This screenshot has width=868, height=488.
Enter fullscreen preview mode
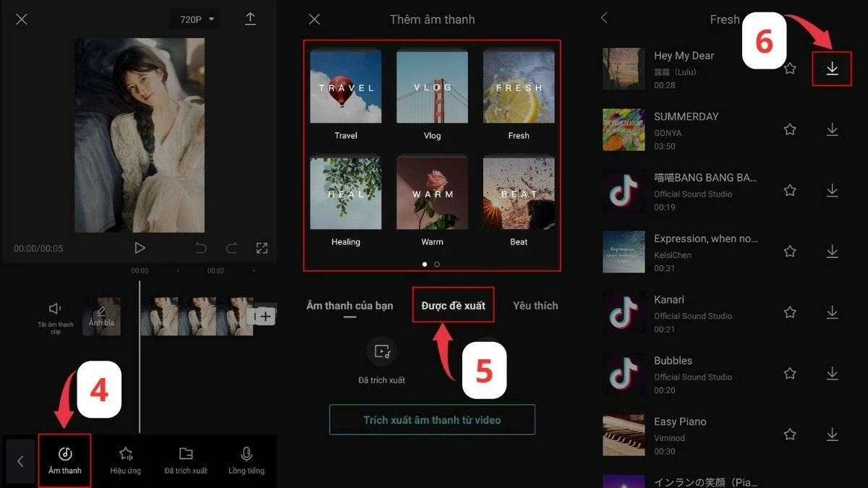point(262,248)
